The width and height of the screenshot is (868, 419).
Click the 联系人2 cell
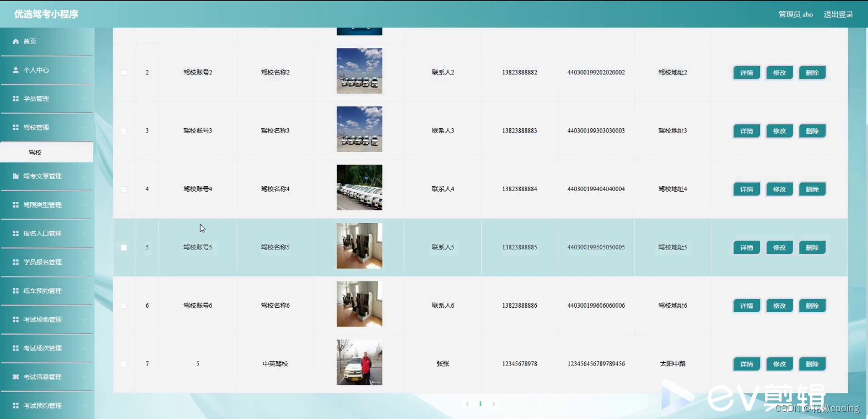point(443,73)
